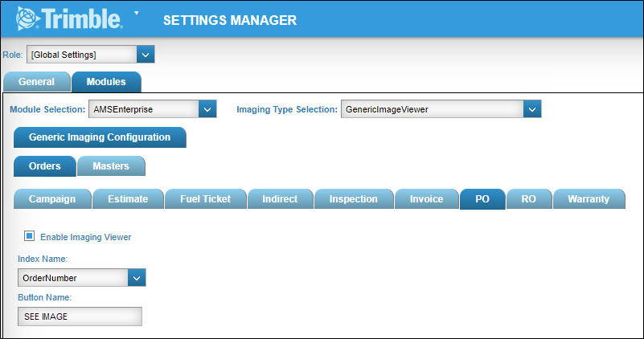This screenshot has height=339, width=644.
Task: Select the RO tab
Action: pos(528,199)
